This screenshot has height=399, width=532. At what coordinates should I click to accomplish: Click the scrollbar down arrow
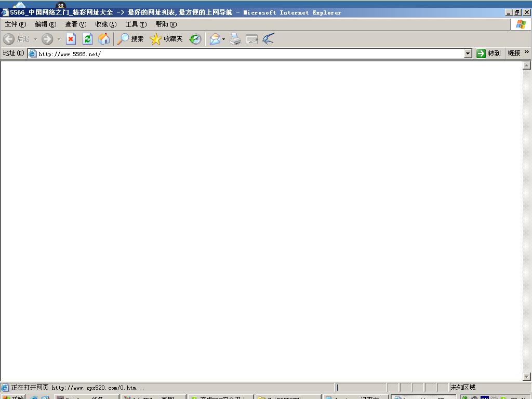point(527,376)
